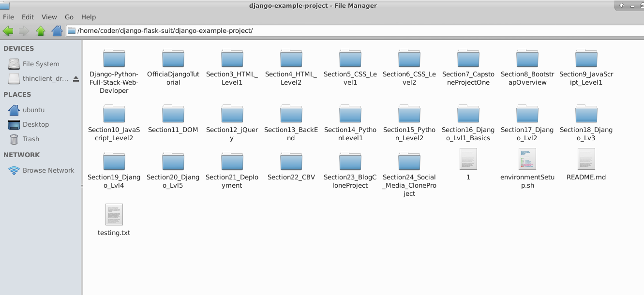The width and height of the screenshot is (644, 295).
Task: Select the OfficiaDjangoTutorial folder
Action: pyautogui.click(x=173, y=67)
